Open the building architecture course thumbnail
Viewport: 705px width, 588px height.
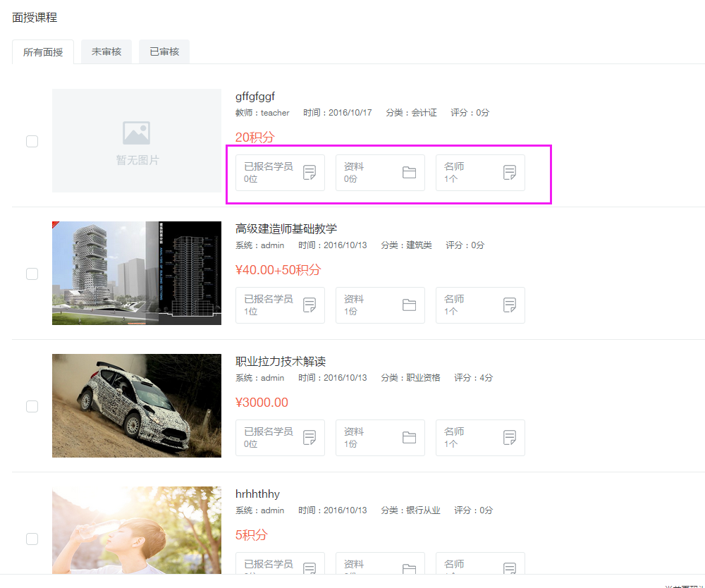[137, 273]
